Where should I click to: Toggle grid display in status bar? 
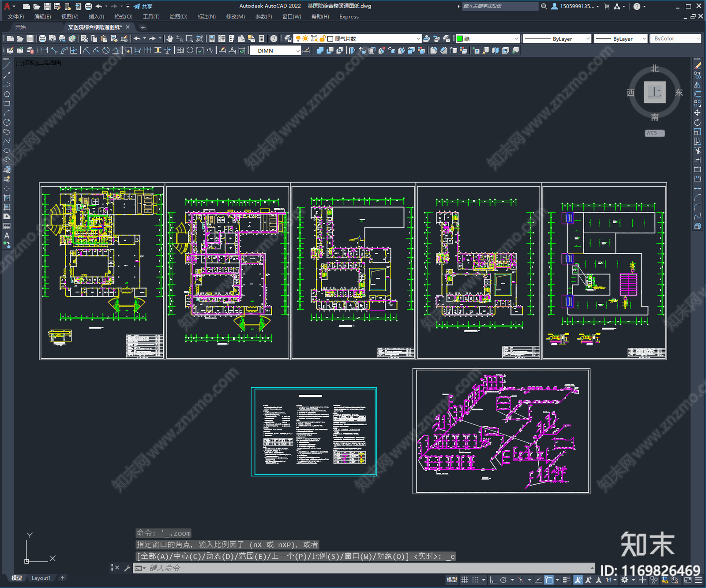click(x=465, y=580)
